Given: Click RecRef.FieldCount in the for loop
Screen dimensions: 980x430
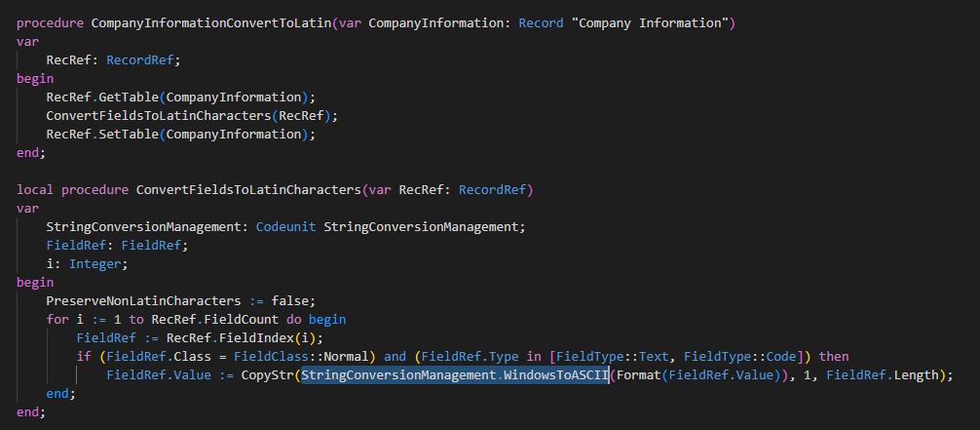Looking at the screenshot, I should pyautogui.click(x=215, y=319).
